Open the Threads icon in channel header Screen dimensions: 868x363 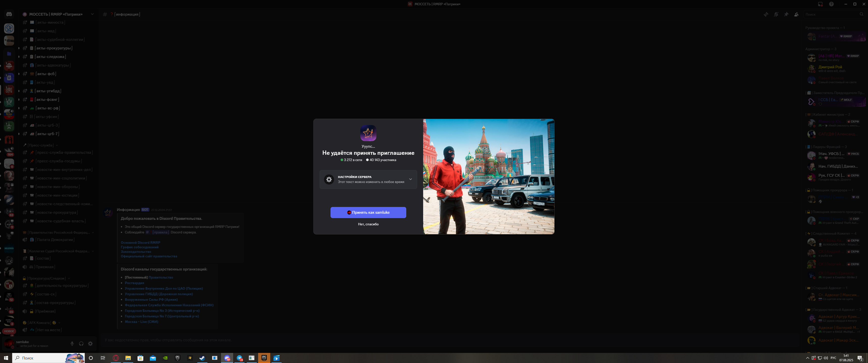tap(766, 14)
